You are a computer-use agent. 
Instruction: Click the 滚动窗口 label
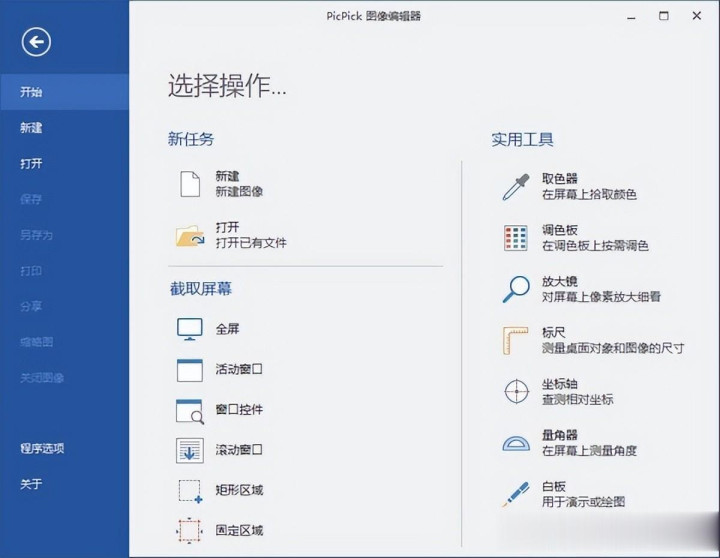tap(239, 450)
